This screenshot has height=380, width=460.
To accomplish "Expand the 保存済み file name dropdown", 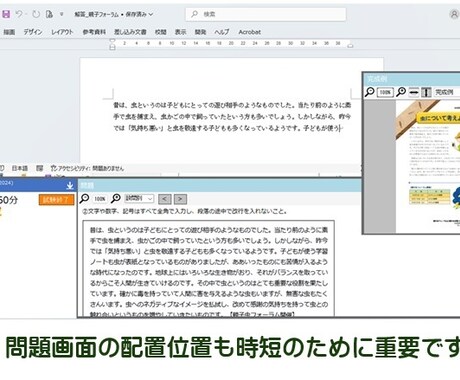I will coord(150,14).
